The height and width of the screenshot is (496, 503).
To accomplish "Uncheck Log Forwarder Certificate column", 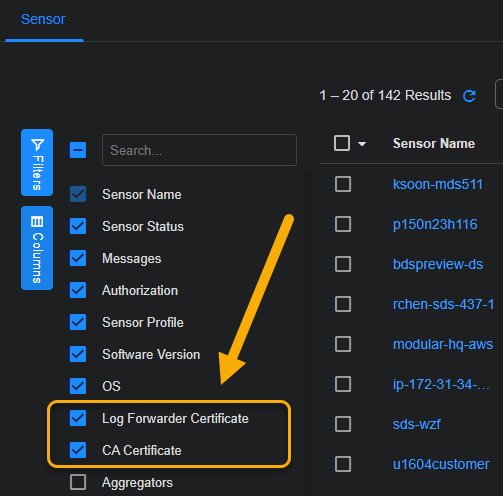I will tap(78, 418).
